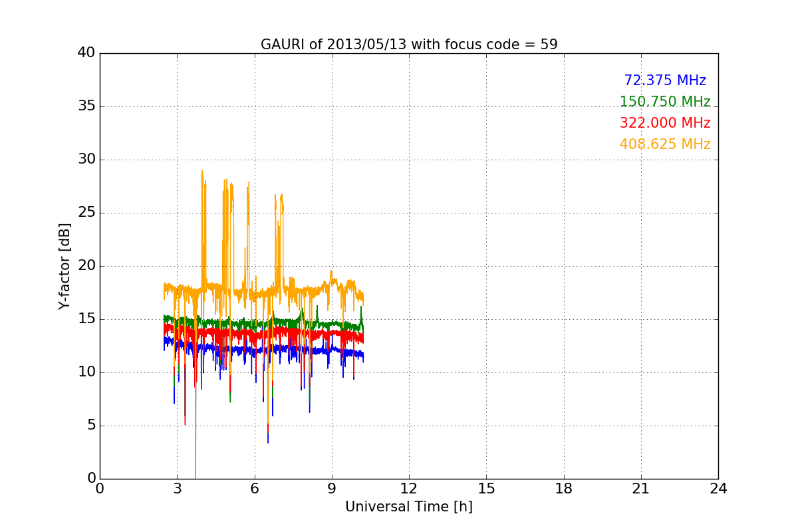The height and width of the screenshot is (532, 798).
Task: Click the y-axis tick label 20
Action: 86,266
